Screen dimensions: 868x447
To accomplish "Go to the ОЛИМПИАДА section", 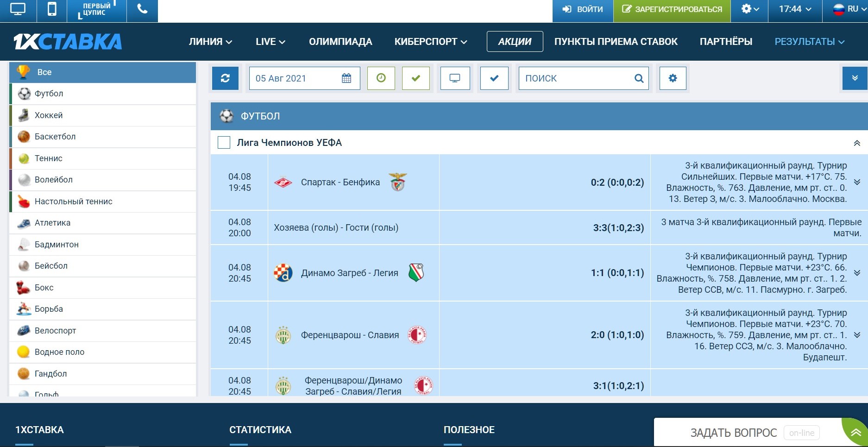I will point(340,42).
